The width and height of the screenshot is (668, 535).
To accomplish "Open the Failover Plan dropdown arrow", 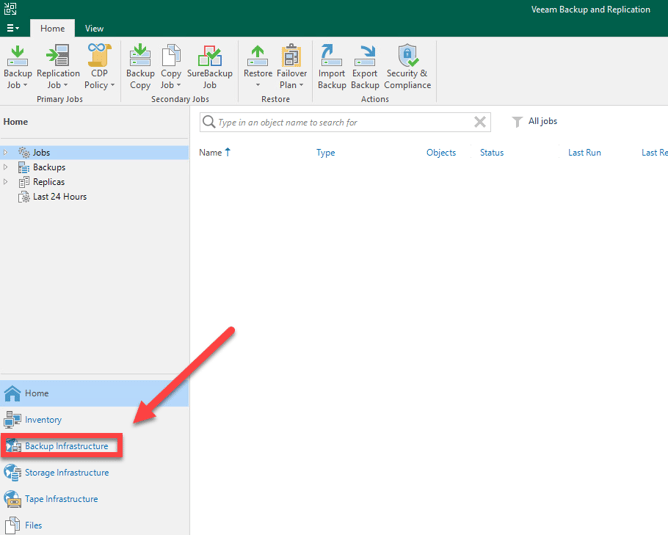I will click(x=301, y=85).
